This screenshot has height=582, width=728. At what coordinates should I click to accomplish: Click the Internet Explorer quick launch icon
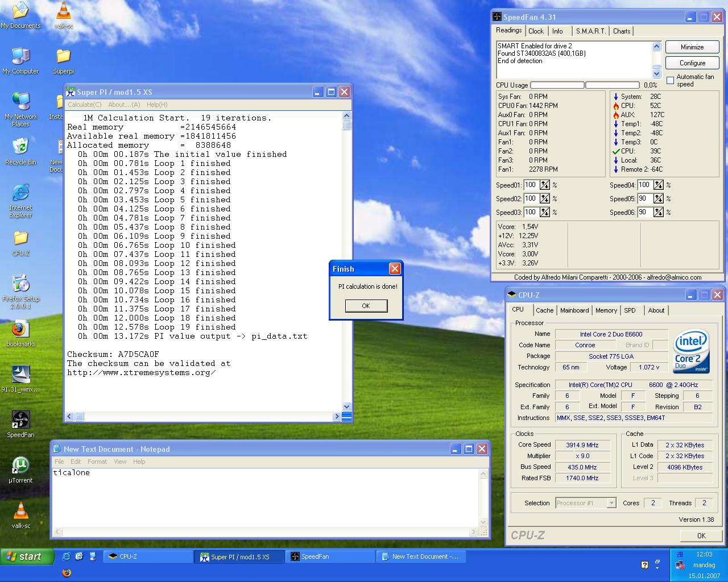pos(67,556)
